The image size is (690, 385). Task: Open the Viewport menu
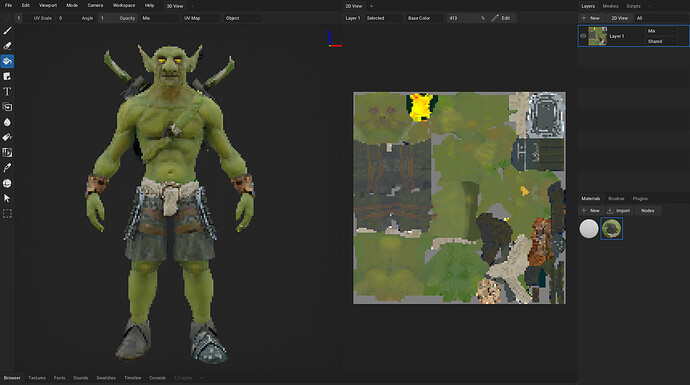(48, 6)
